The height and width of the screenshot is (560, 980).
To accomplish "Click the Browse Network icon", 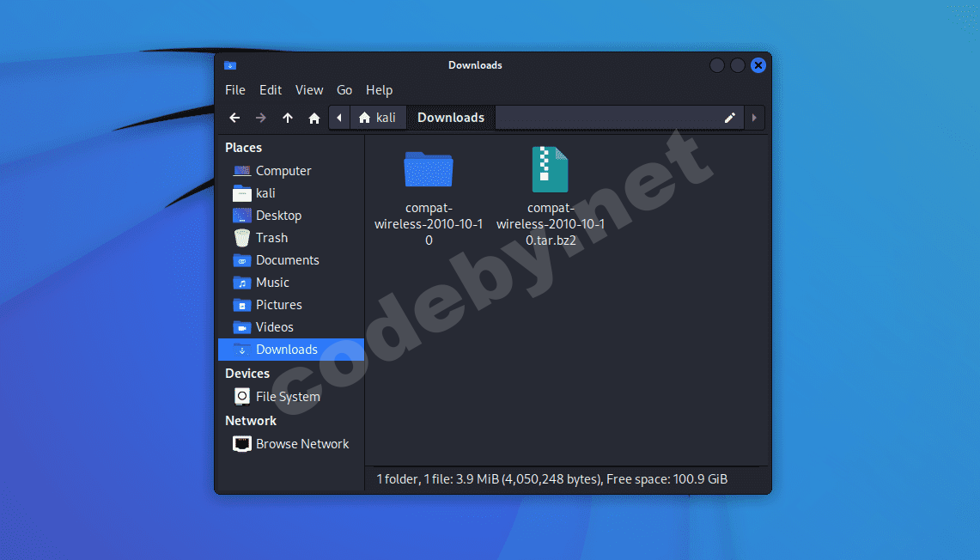I will [x=242, y=444].
